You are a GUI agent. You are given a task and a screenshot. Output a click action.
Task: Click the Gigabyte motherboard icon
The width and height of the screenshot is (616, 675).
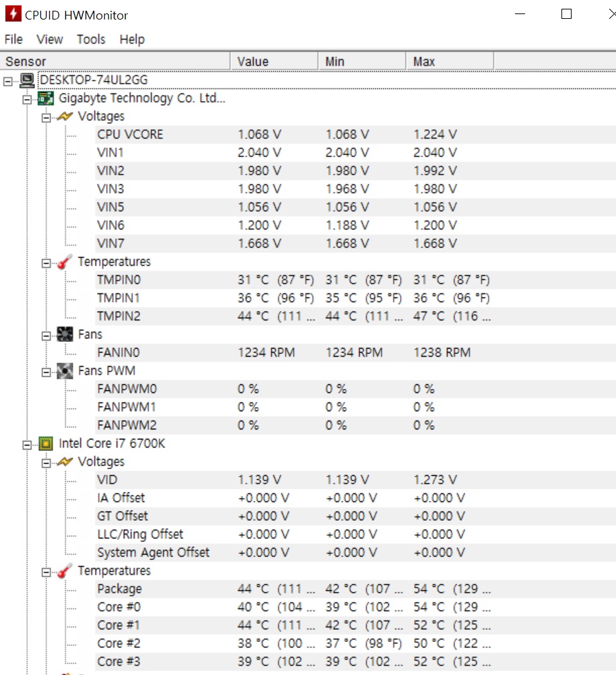[46, 98]
